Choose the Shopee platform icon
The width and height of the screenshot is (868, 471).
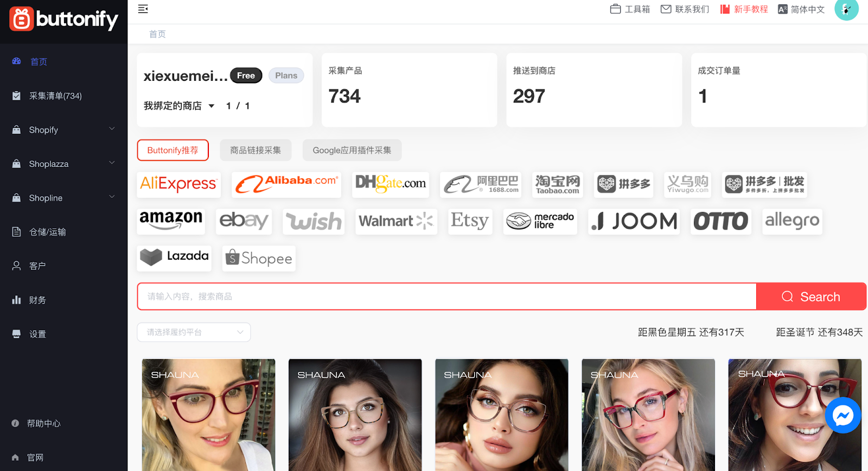point(259,258)
